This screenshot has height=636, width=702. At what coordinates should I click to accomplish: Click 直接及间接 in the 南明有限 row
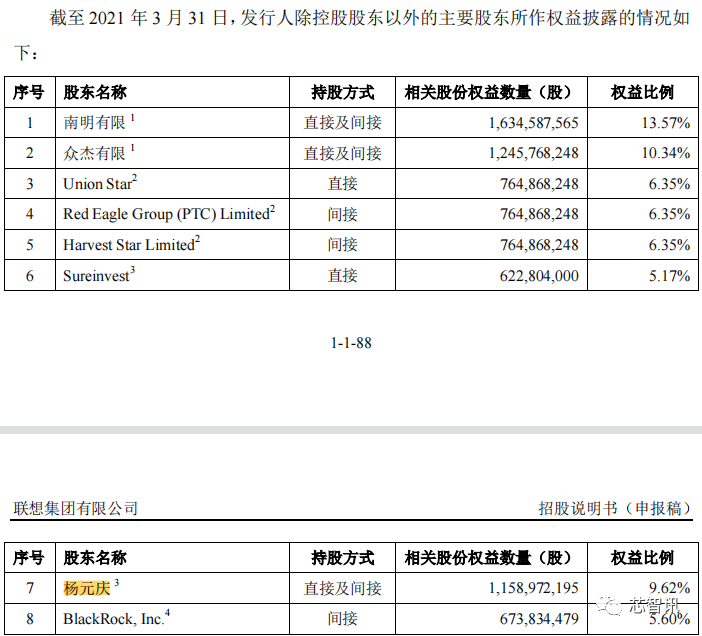pyautogui.click(x=342, y=123)
